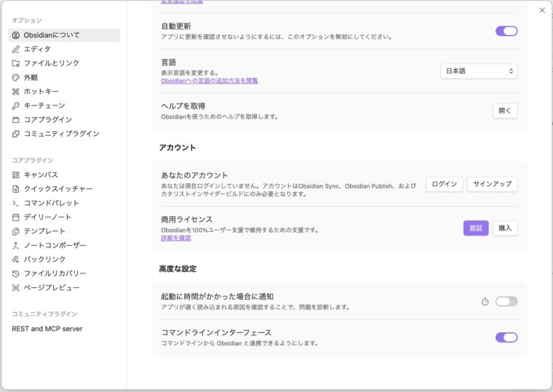Open テンプレート plugin settings
553x392 pixels.
[x=64, y=231]
